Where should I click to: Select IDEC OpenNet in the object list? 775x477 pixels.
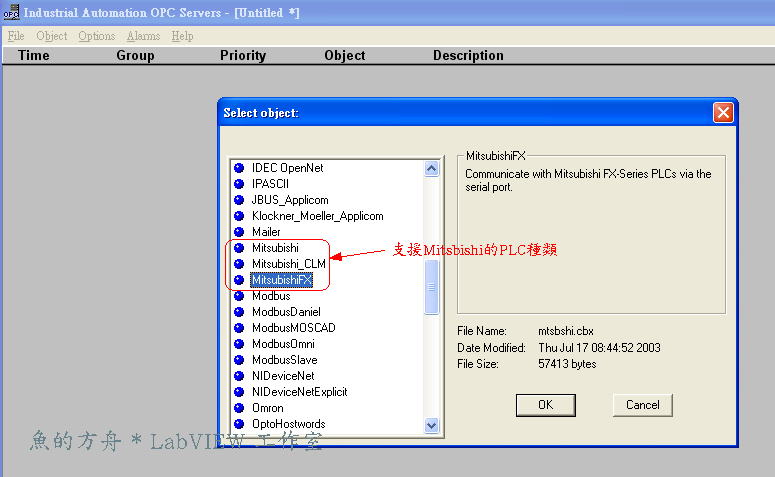[287, 168]
